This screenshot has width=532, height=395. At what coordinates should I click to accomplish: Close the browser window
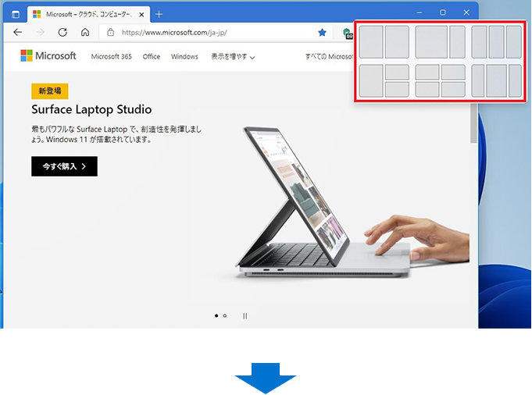tap(466, 12)
